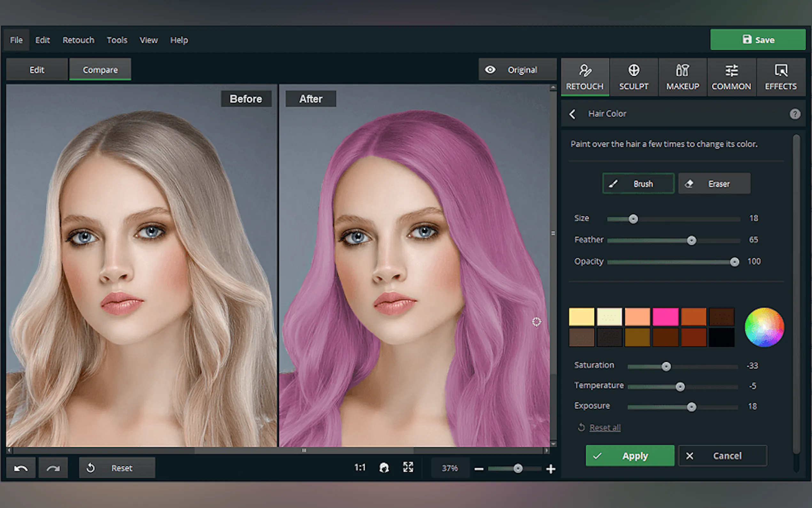Switch to the Edit view tab
Image resolution: width=812 pixels, height=508 pixels.
pyautogui.click(x=36, y=70)
